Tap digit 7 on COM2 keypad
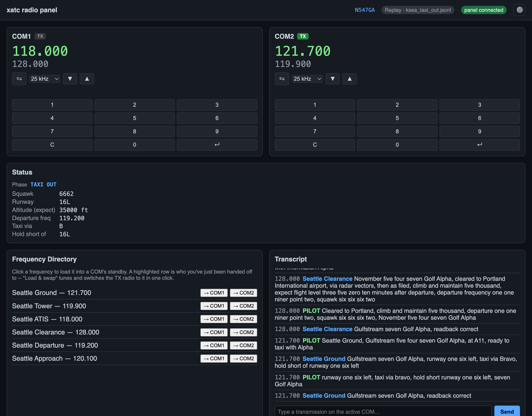Screen dimensions: 532x416 (315, 131)
